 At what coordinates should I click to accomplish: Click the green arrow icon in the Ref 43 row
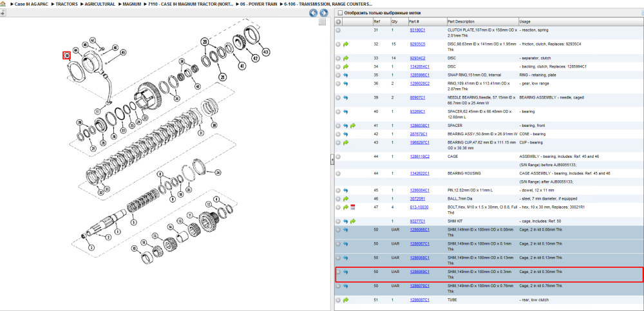click(x=346, y=142)
